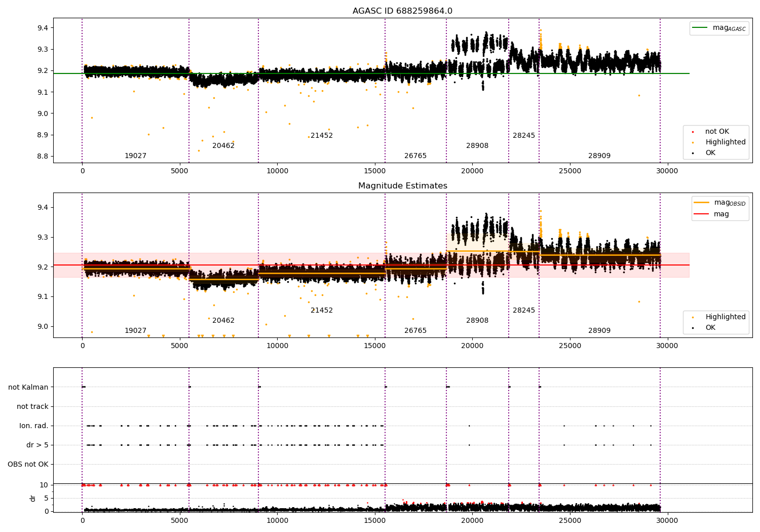Click the 'dr > 5' axis label
The image size is (760, 532).
coord(37,445)
